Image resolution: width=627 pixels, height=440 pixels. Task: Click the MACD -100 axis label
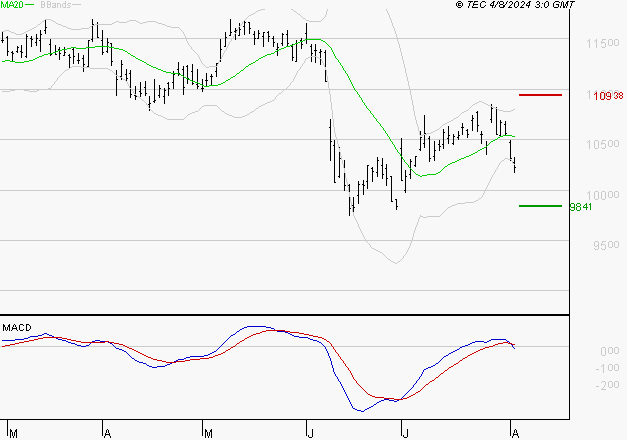coord(607,368)
